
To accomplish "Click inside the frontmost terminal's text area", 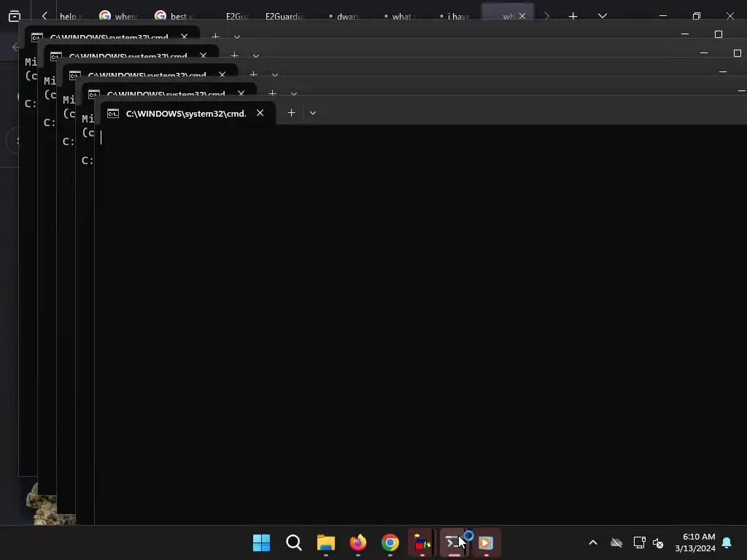I will pyautogui.click(x=421, y=324).
